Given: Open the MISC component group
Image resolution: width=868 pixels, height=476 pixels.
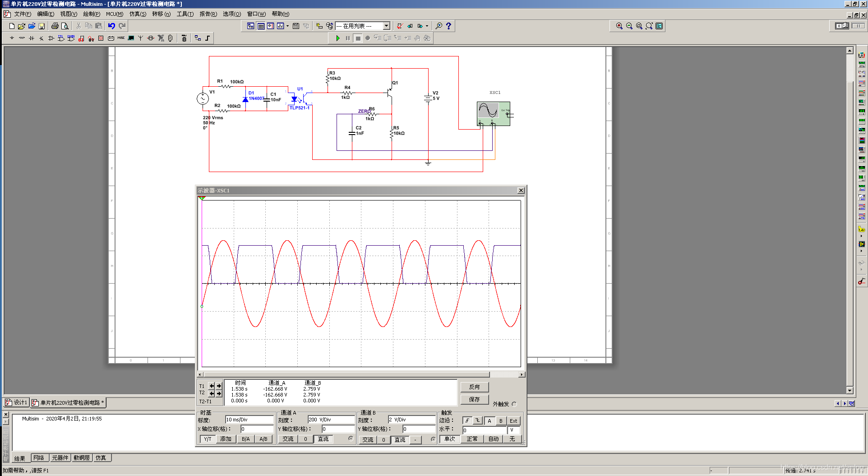Looking at the screenshot, I should (x=121, y=38).
